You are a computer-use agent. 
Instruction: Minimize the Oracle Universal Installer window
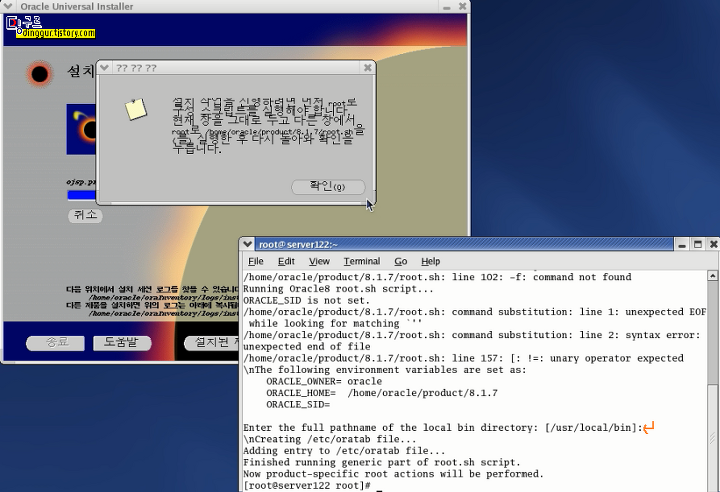pos(446,6)
